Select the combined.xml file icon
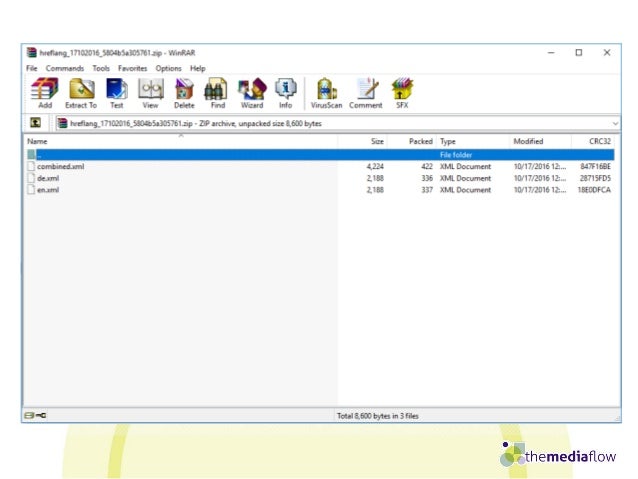This screenshot has width=638, height=479. (31, 166)
